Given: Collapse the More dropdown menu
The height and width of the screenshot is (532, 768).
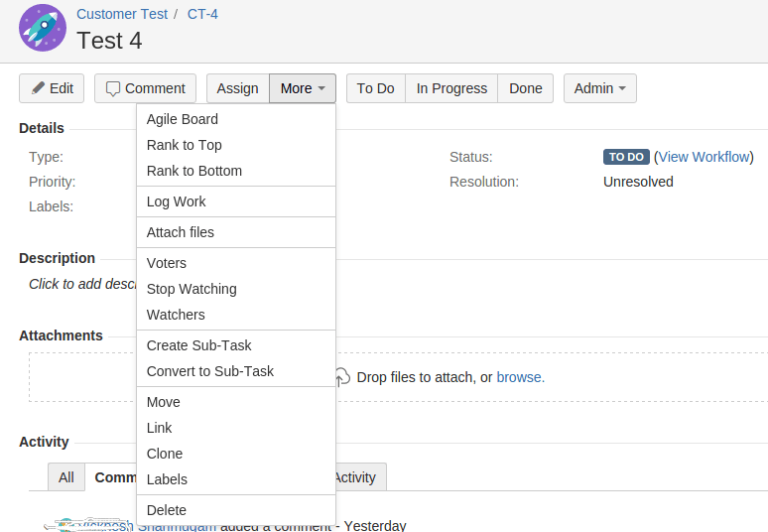Looking at the screenshot, I should tap(303, 88).
